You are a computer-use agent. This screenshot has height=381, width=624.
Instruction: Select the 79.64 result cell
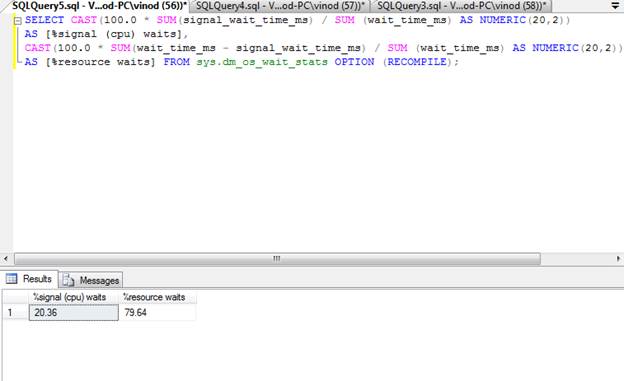[x=157, y=313]
